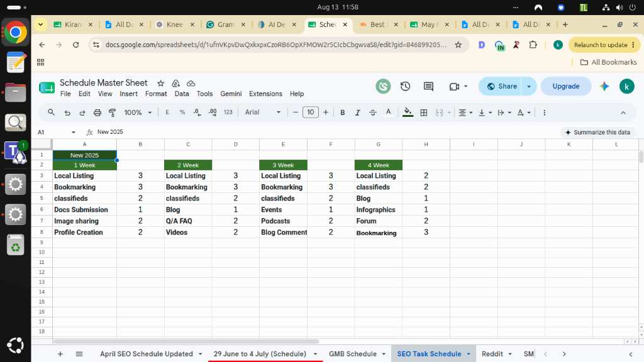Click the borders icon
Screen dimensions: 644x362
click(424, 112)
